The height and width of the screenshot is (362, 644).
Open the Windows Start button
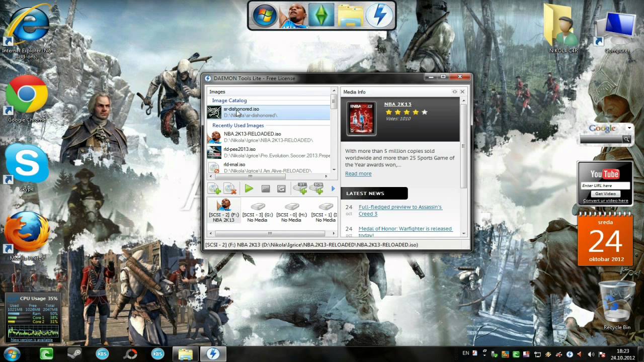(x=11, y=354)
